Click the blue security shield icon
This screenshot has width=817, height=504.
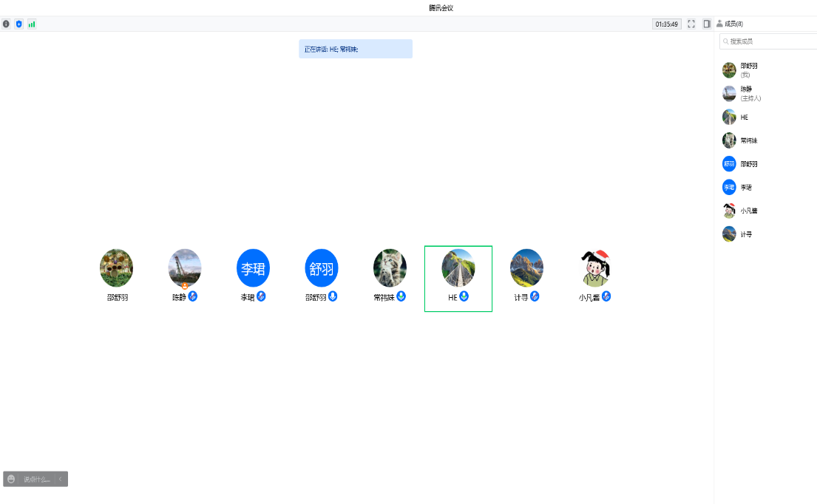click(x=19, y=24)
